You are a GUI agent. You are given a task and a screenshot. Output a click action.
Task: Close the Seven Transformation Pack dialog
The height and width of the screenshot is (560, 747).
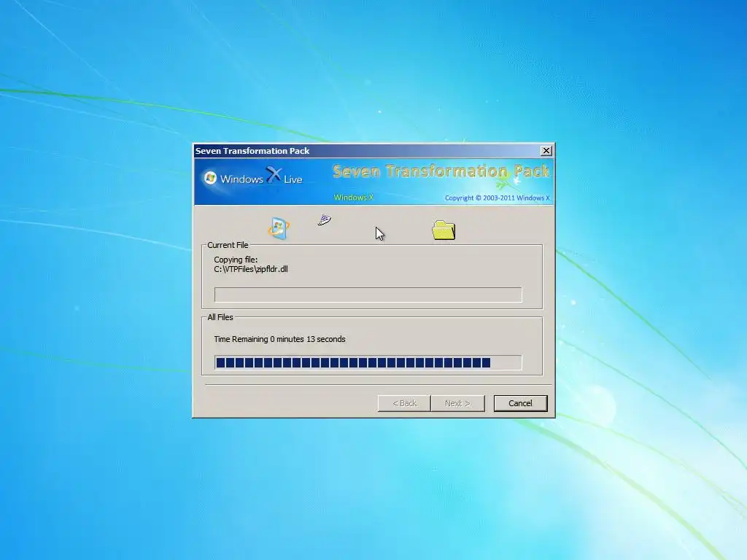(546, 151)
